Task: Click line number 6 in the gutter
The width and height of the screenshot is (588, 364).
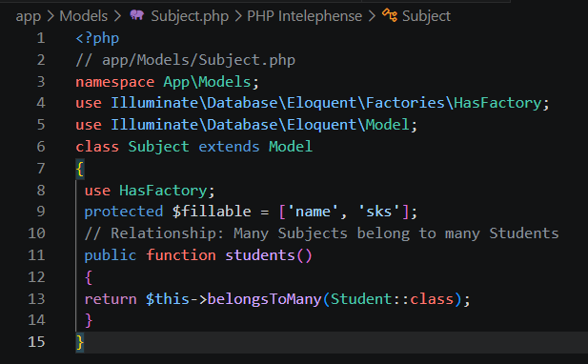Action: [x=41, y=147]
